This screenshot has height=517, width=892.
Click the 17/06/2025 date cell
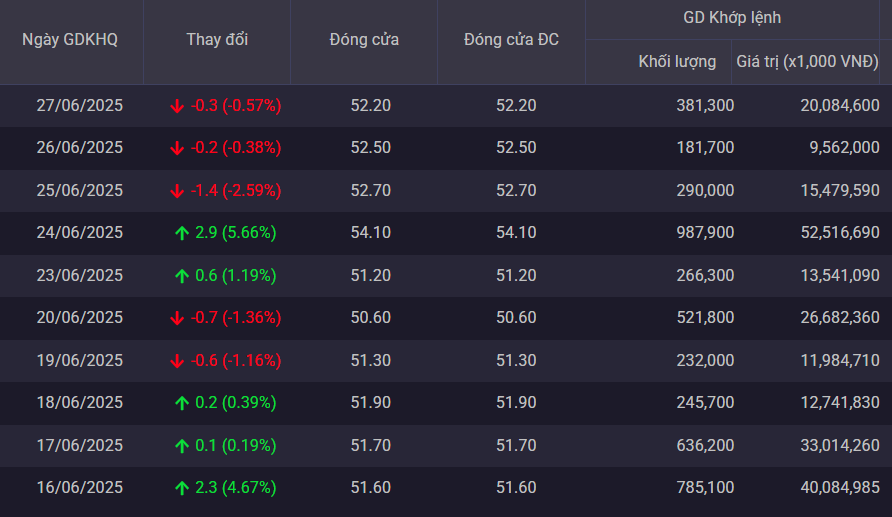[79, 445]
